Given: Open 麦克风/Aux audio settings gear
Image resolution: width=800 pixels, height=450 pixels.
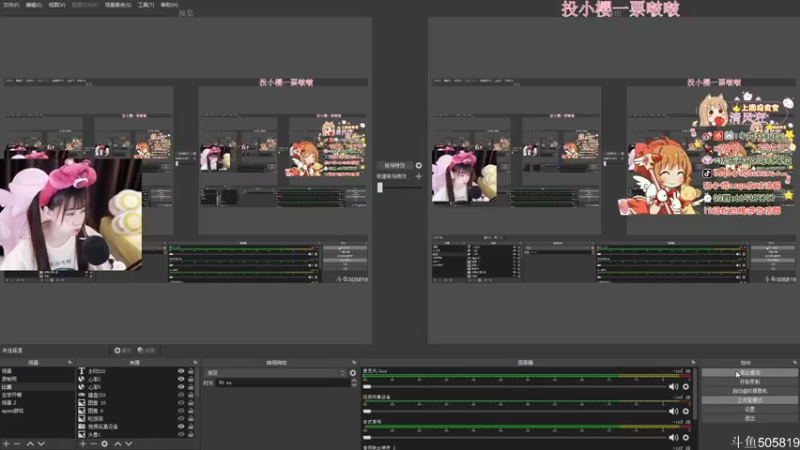Looking at the screenshot, I should point(686,387).
